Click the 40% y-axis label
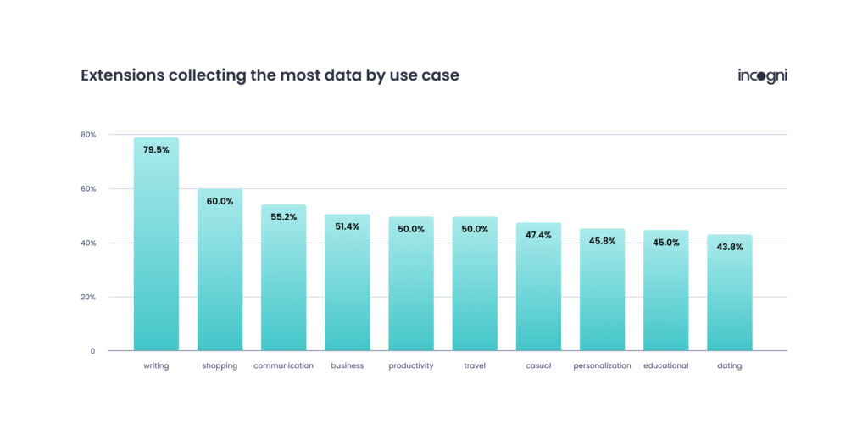This screenshot has height=435, width=868. pyautogui.click(x=88, y=243)
